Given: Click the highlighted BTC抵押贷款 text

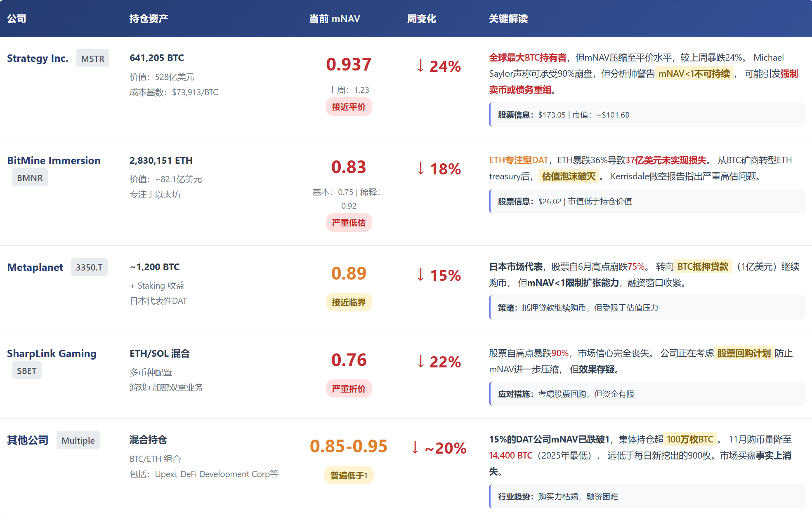Looking at the screenshot, I should [x=703, y=266].
